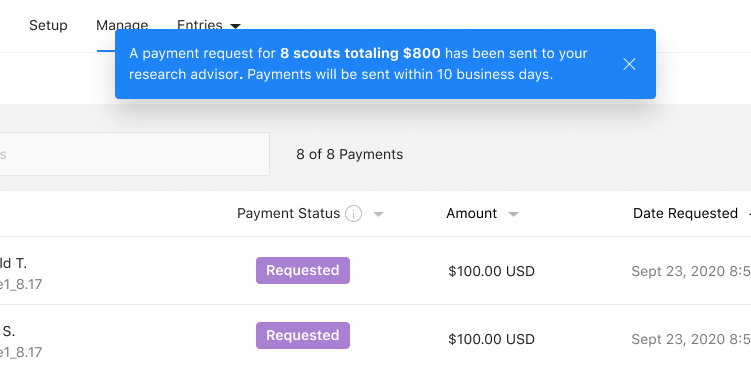Click the Amount column header

coord(471,213)
